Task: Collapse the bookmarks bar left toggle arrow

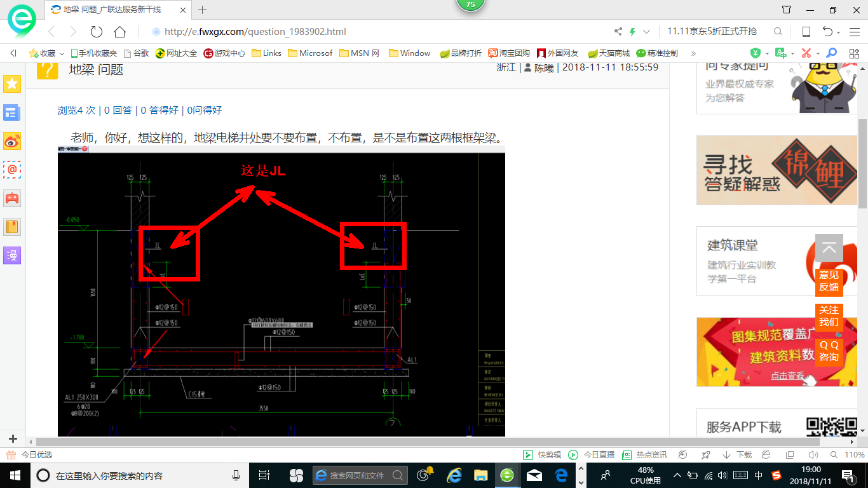Action: tap(13, 53)
